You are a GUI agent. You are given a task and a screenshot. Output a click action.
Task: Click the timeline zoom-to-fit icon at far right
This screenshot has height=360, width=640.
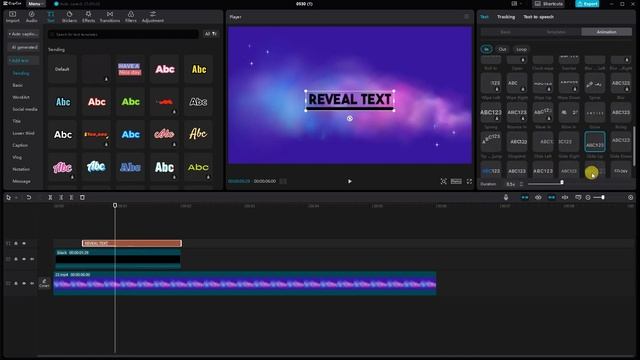coord(630,198)
